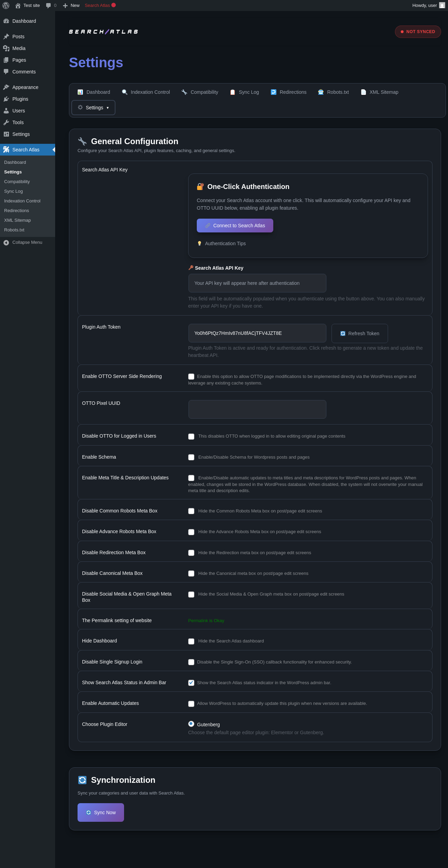Screen dimensions: 448x868
Task: Click the OTTO Pixel UUID input field
Action: pyautogui.click(x=257, y=409)
